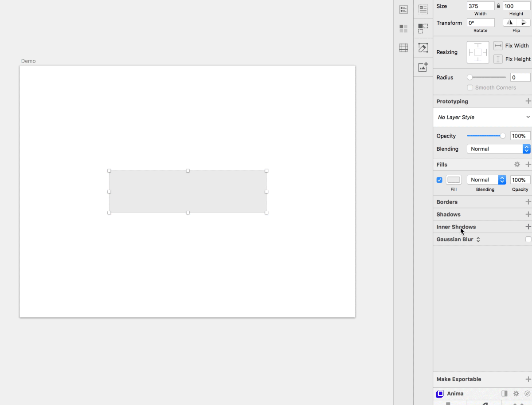Toggle the Anima panel layout icon
The height and width of the screenshot is (405, 532).
point(505,393)
